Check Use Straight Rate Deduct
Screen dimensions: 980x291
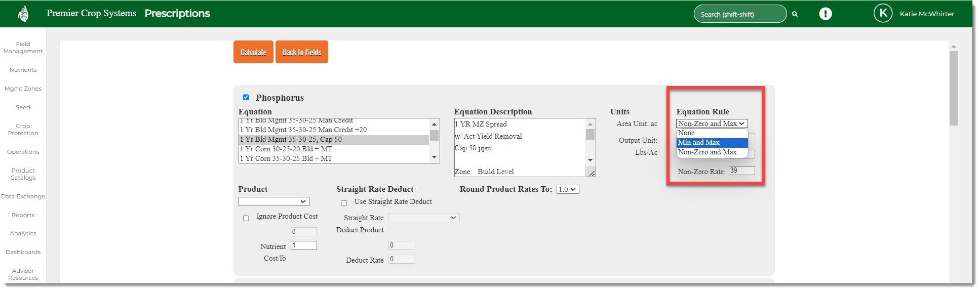pyautogui.click(x=344, y=203)
